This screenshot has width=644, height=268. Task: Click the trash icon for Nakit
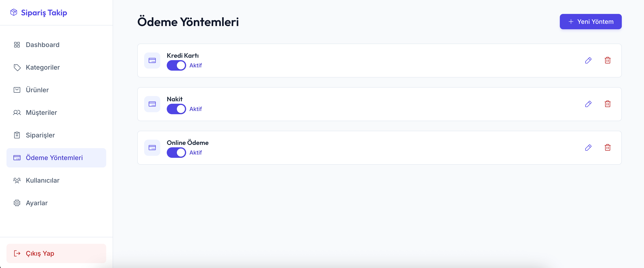607,104
